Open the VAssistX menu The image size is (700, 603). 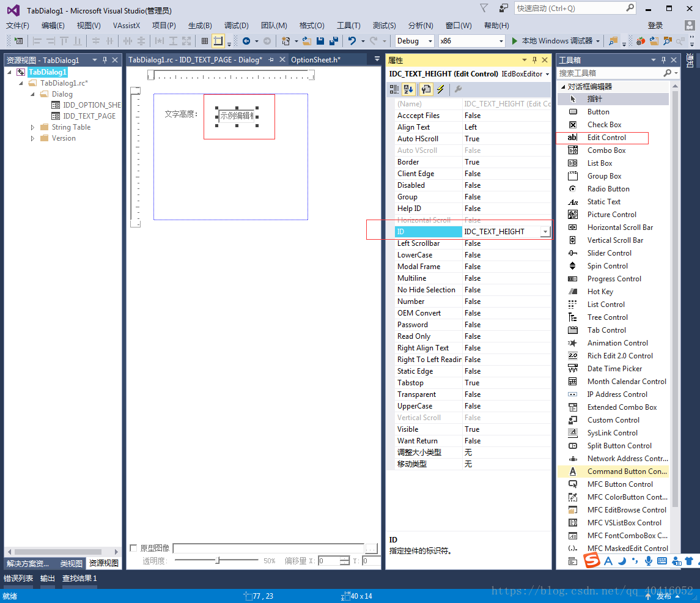(127, 26)
